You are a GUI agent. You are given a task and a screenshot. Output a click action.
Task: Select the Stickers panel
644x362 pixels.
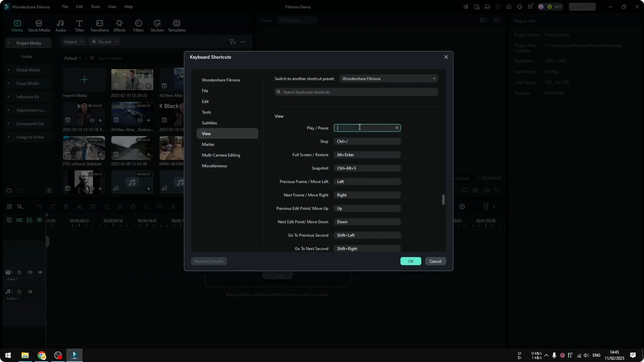(157, 25)
